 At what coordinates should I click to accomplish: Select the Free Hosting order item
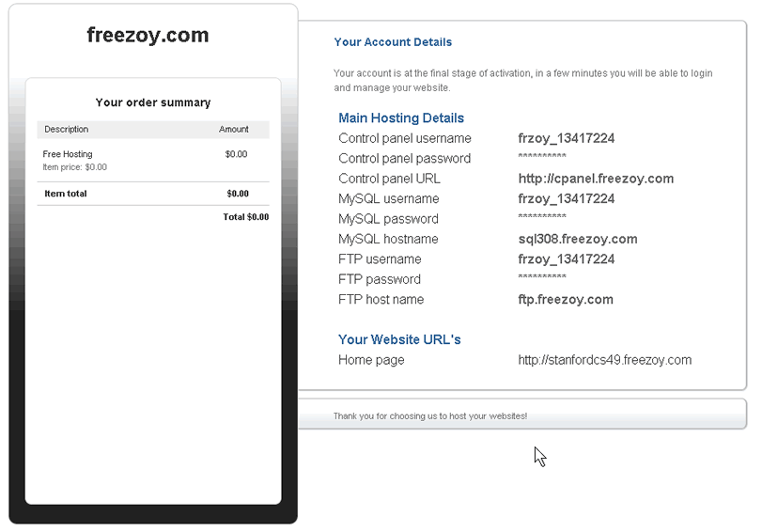[x=68, y=154]
